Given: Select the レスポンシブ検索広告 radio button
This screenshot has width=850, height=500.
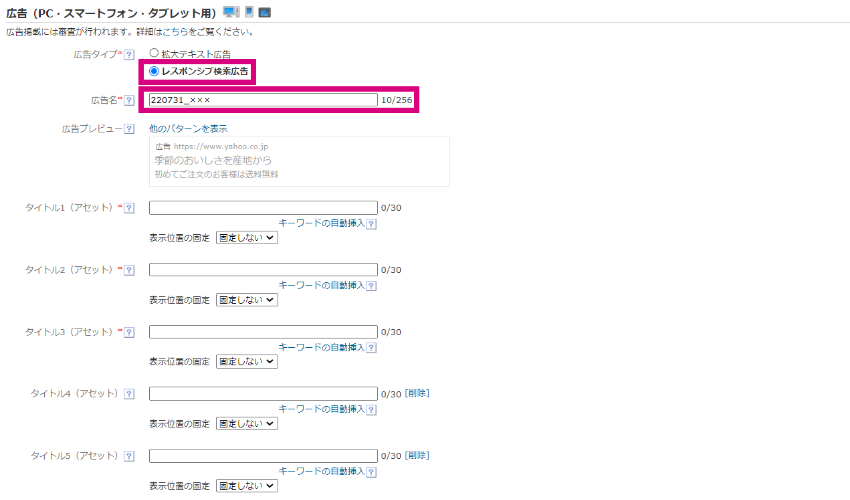Looking at the screenshot, I should pyautogui.click(x=154, y=71).
